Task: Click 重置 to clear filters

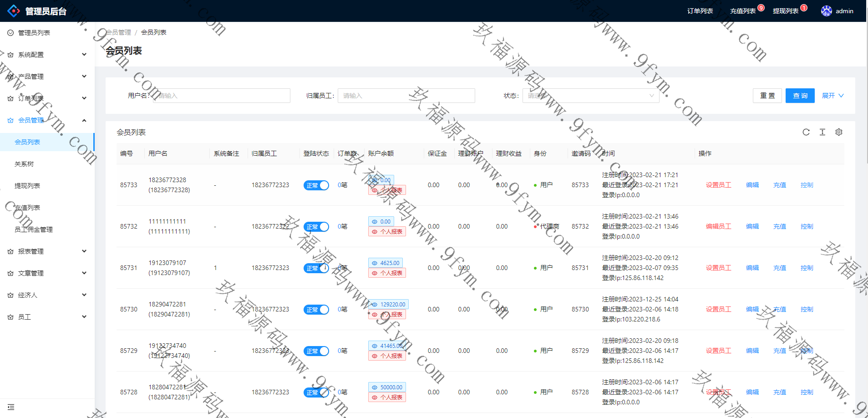Action: click(x=767, y=96)
